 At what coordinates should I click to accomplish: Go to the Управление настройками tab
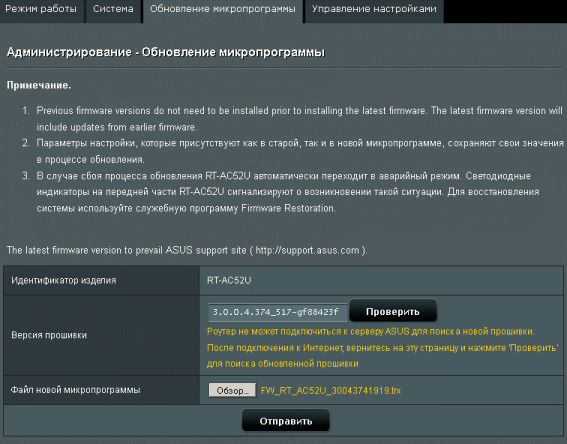374,10
